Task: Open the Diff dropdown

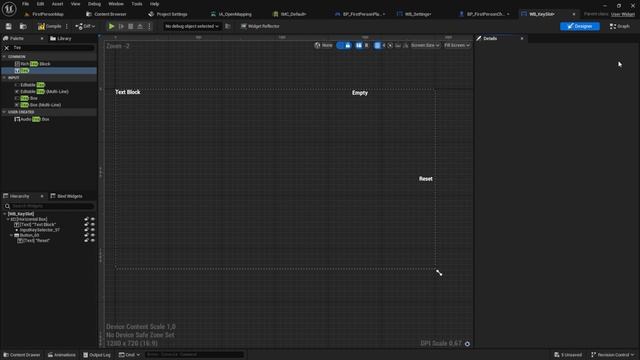Action: click(x=85, y=26)
